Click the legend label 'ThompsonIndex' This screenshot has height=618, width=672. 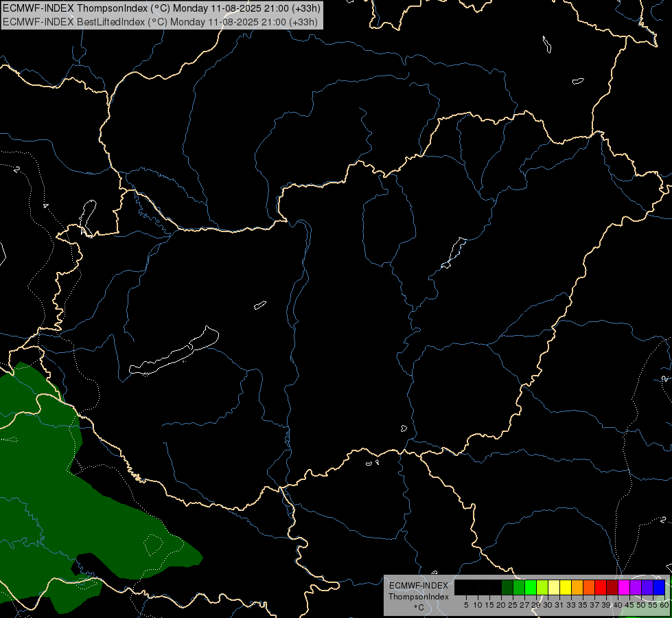[419, 597]
